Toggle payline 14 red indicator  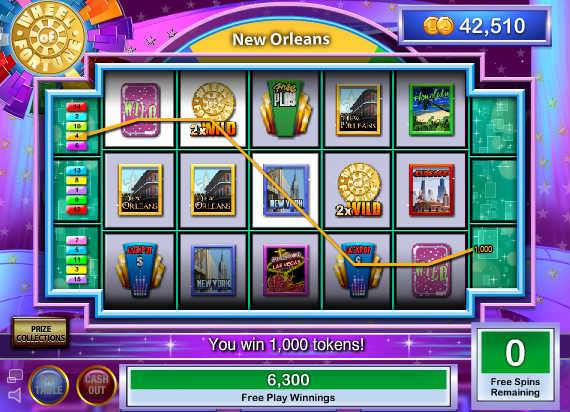coord(76,107)
